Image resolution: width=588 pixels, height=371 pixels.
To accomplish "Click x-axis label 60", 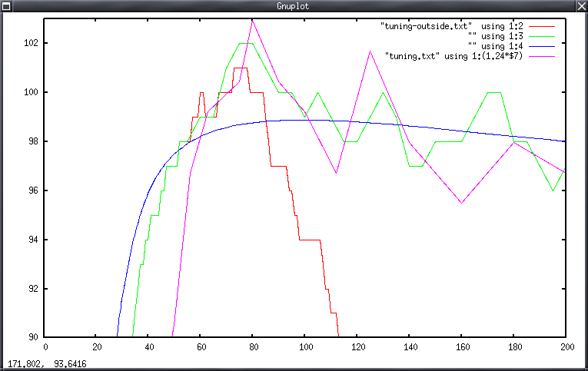I will 201,347.
